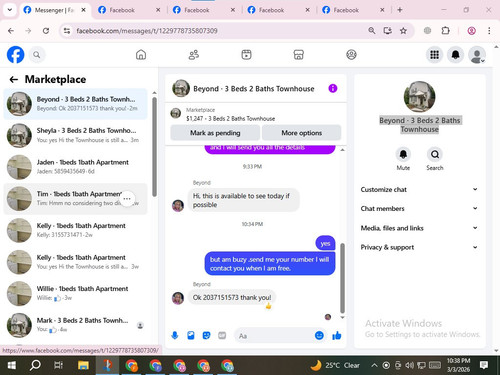Image resolution: width=500 pixels, height=375 pixels.
Task: Choose a sticker icon
Action: 206,335
